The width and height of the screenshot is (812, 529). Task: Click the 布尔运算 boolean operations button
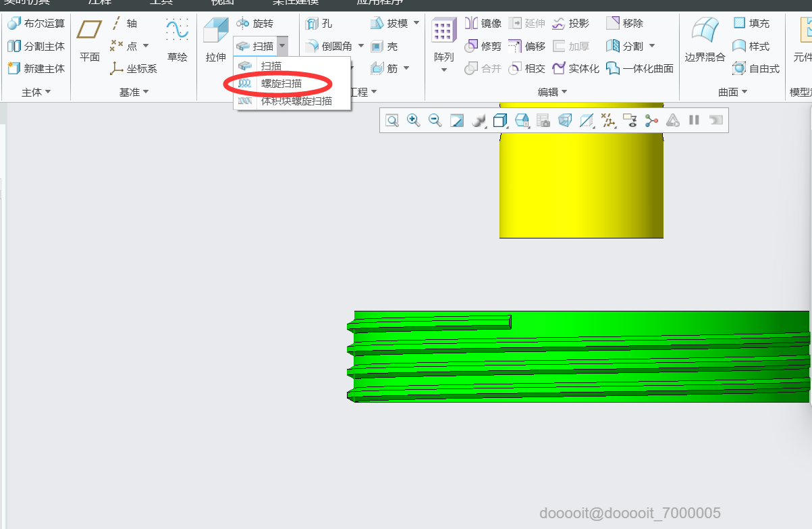[36, 24]
